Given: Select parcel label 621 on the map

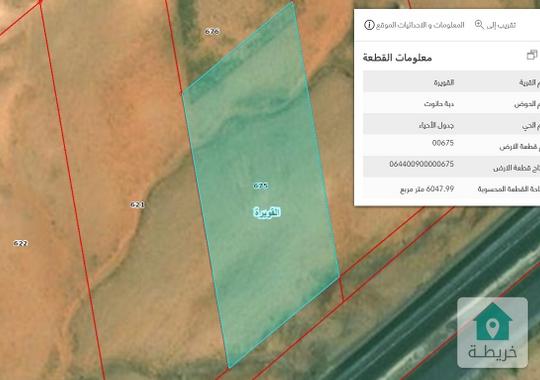Looking at the screenshot, I should [x=137, y=205].
